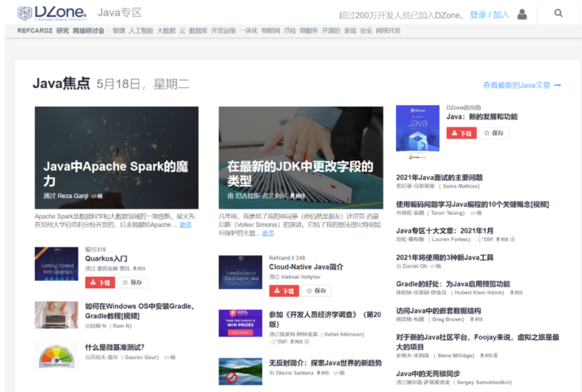The height and width of the screenshot is (392, 582).
Task: Open the 网络研讨会 menu item
Action: point(88,30)
